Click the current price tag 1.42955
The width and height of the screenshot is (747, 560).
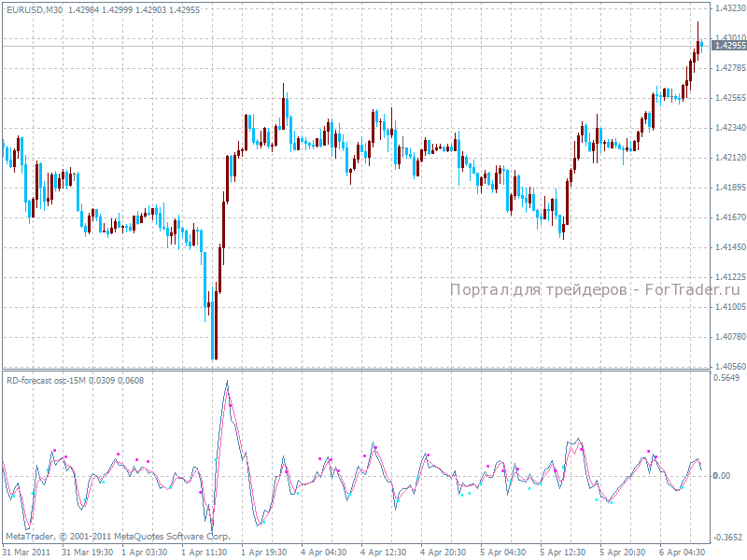pos(729,45)
